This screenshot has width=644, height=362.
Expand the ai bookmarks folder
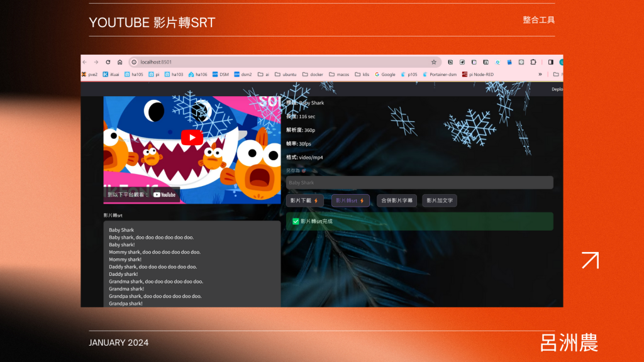pos(264,74)
